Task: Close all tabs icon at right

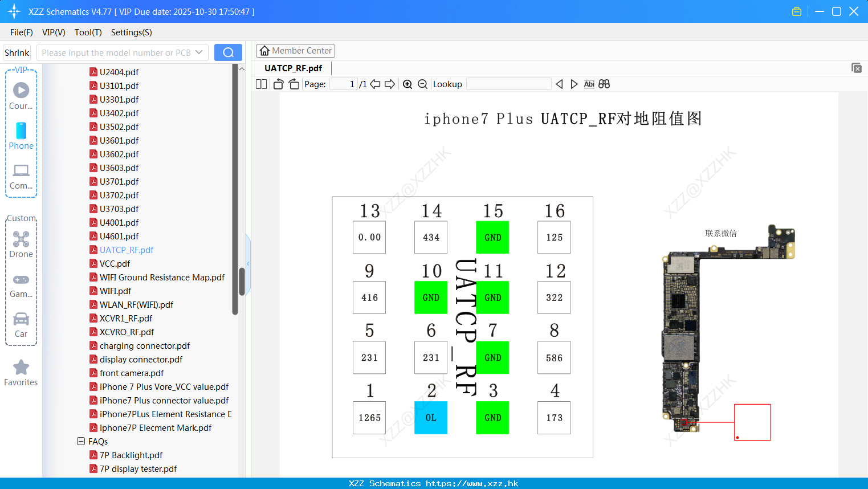Action: (857, 68)
